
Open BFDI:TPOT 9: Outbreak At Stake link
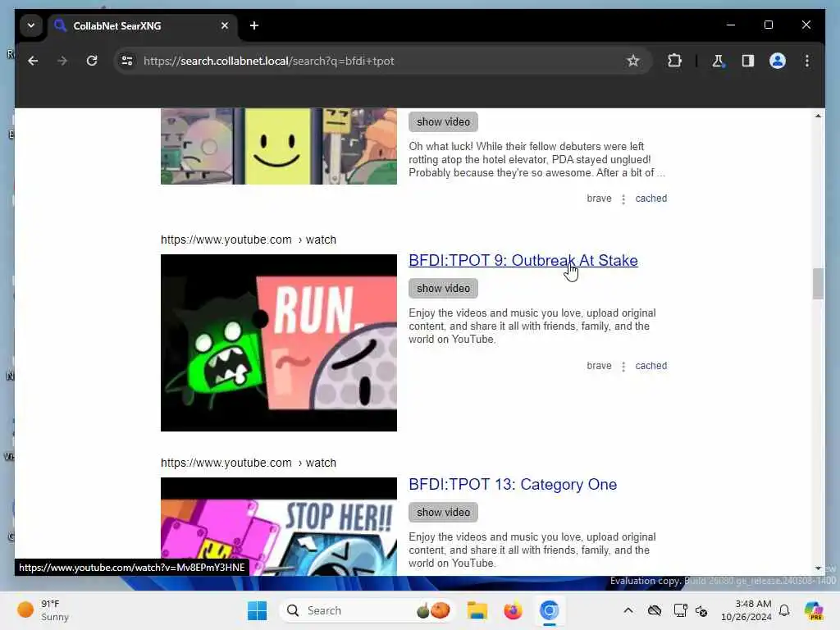click(523, 260)
